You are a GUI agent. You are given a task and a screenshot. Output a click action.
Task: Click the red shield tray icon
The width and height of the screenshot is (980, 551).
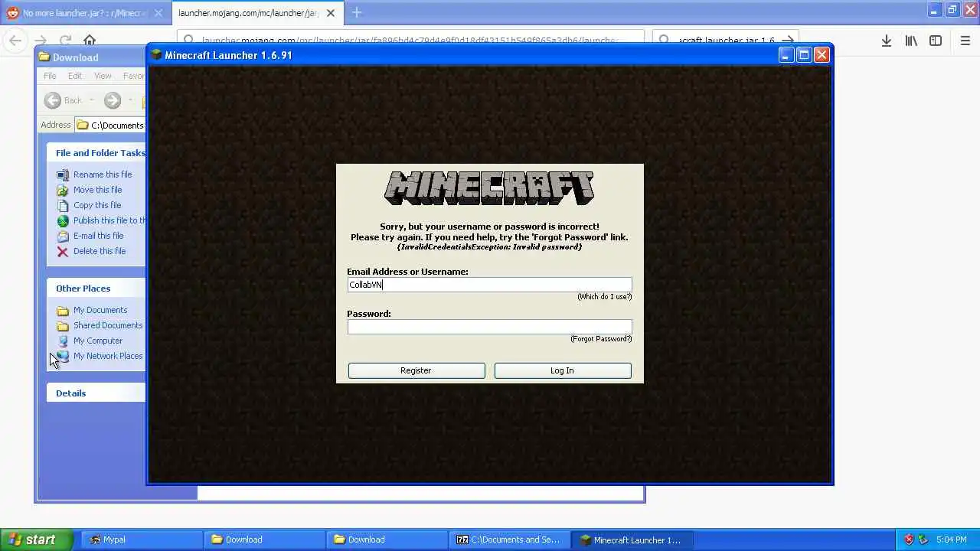[909, 540]
